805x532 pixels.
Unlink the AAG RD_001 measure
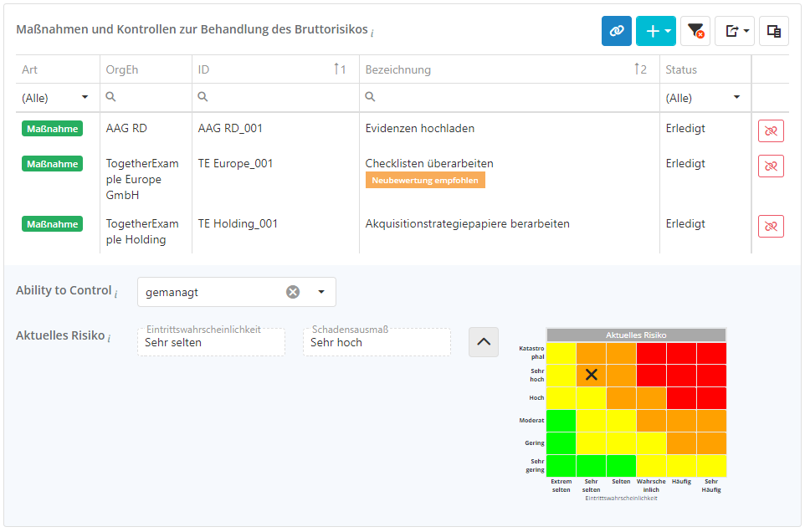tap(771, 130)
